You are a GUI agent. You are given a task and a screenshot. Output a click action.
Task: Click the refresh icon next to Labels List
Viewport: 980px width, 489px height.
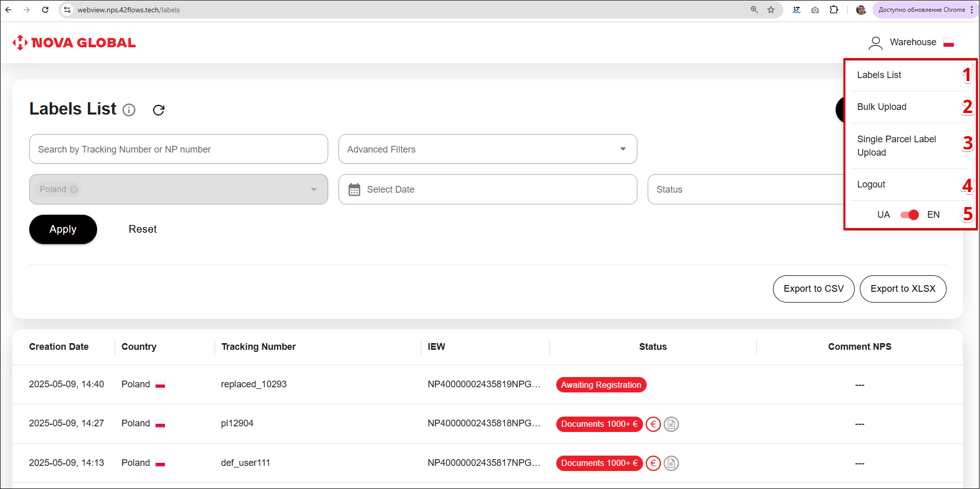click(x=159, y=110)
